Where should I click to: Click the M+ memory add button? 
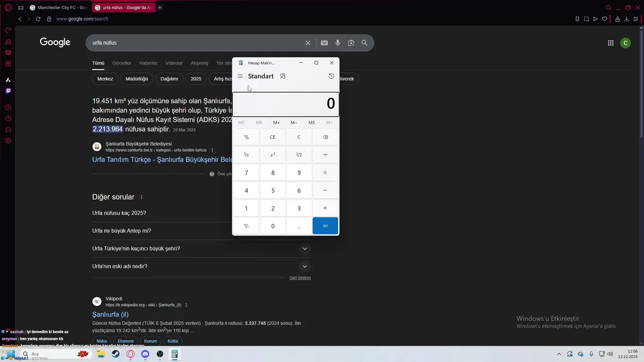tap(276, 123)
